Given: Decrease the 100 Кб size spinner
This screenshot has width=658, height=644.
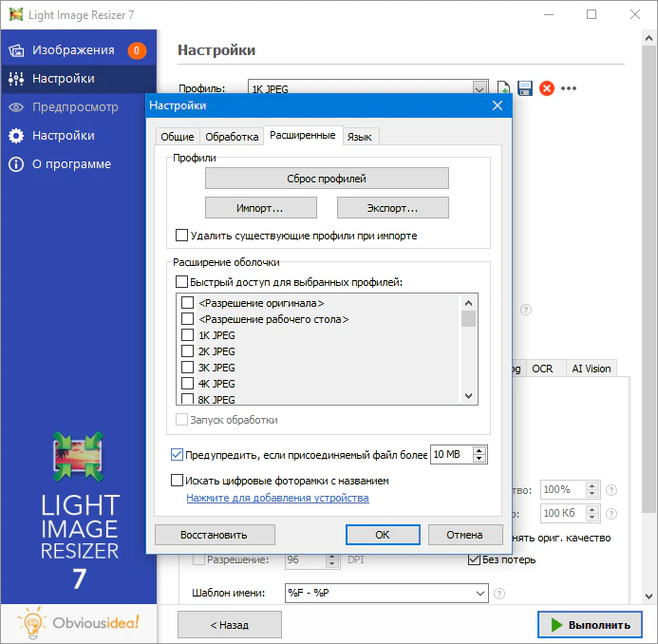Looking at the screenshot, I should click(592, 518).
